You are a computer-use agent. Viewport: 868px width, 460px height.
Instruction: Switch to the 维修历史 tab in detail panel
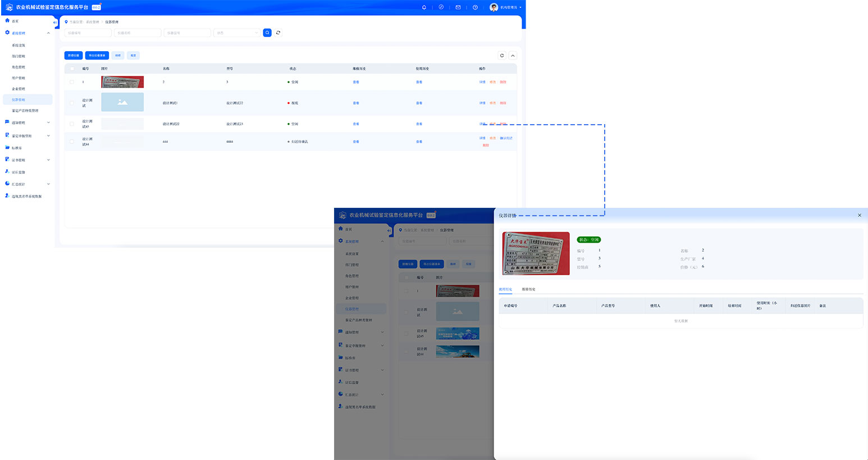click(x=528, y=289)
